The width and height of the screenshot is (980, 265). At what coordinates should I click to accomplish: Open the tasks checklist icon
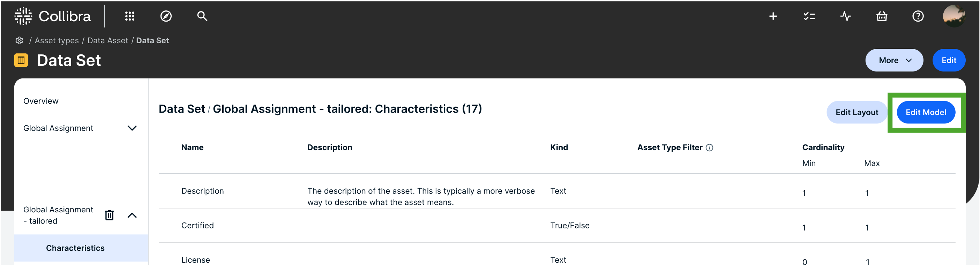tap(809, 16)
